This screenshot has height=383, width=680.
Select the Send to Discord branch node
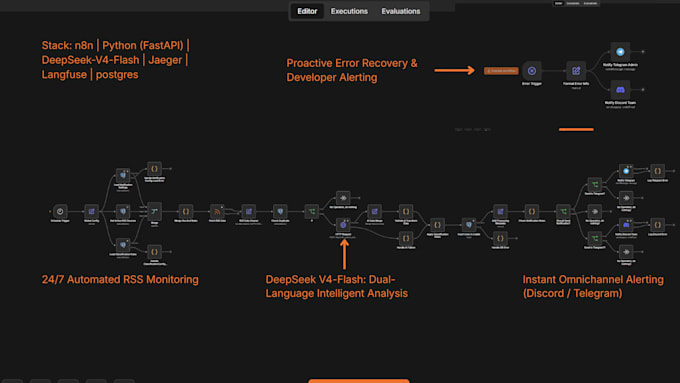point(595,238)
